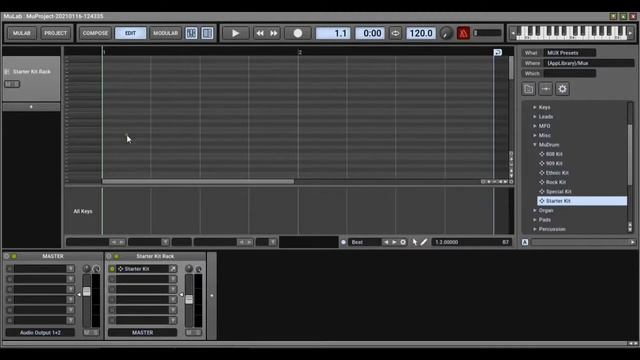Click the tempo knob beside 120.0

click(x=446, y=33)
